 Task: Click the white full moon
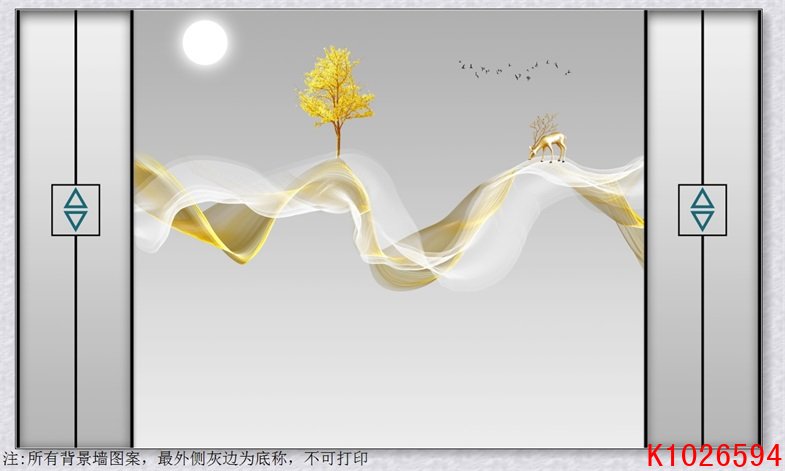(x=205, y=43)
